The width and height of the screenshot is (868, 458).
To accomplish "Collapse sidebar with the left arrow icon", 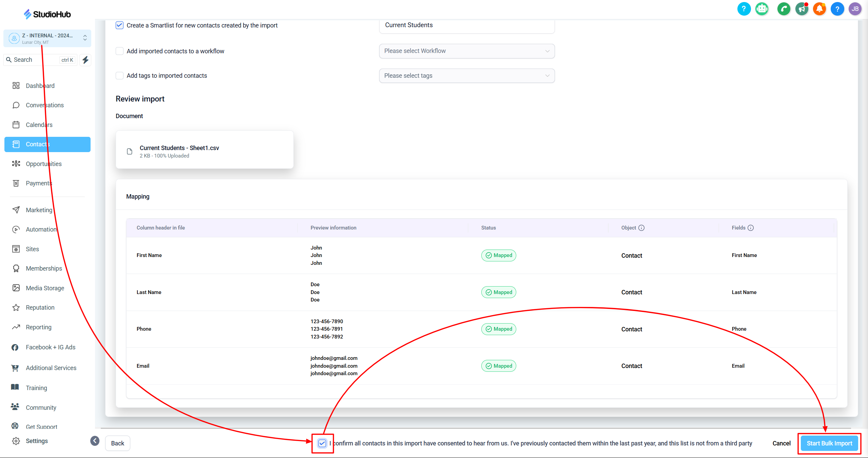I will click(95, 441).
